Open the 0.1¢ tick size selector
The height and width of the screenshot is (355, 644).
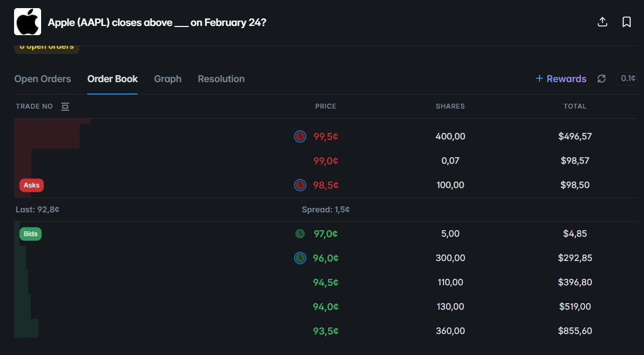point(627,78)
